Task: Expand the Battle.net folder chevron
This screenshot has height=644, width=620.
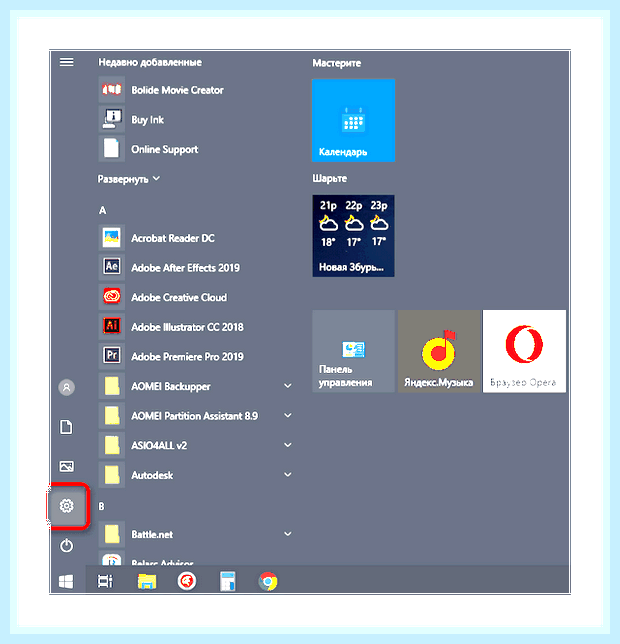Action: pyautogui.click(x=288, y=534)
